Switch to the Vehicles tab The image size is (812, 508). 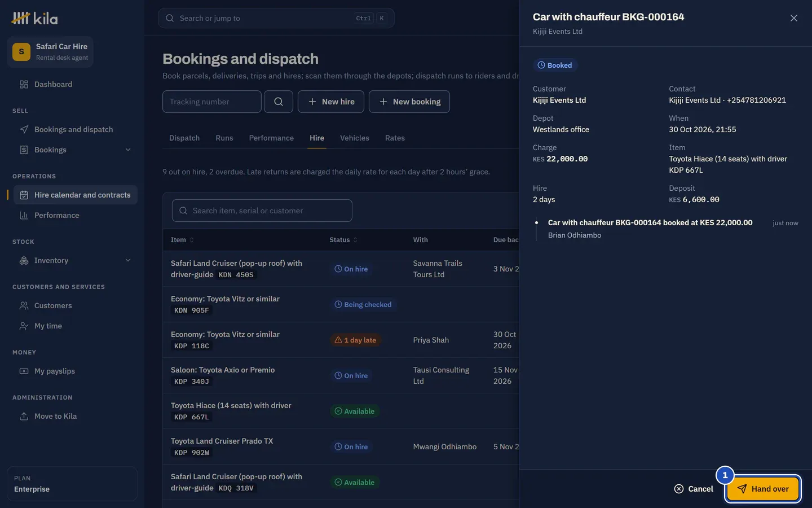coord(355,138)
